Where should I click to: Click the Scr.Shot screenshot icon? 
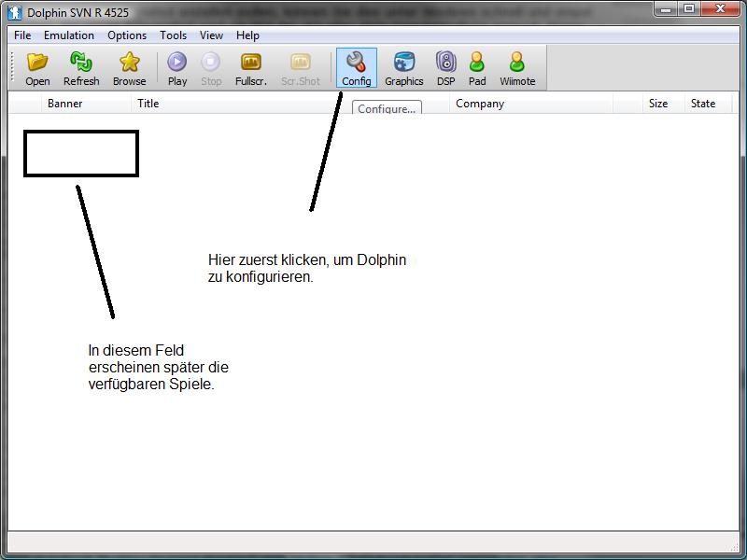coord(300,68)
